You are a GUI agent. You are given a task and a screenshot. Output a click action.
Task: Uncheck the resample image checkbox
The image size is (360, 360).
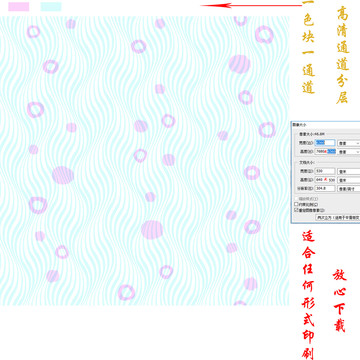296,210
